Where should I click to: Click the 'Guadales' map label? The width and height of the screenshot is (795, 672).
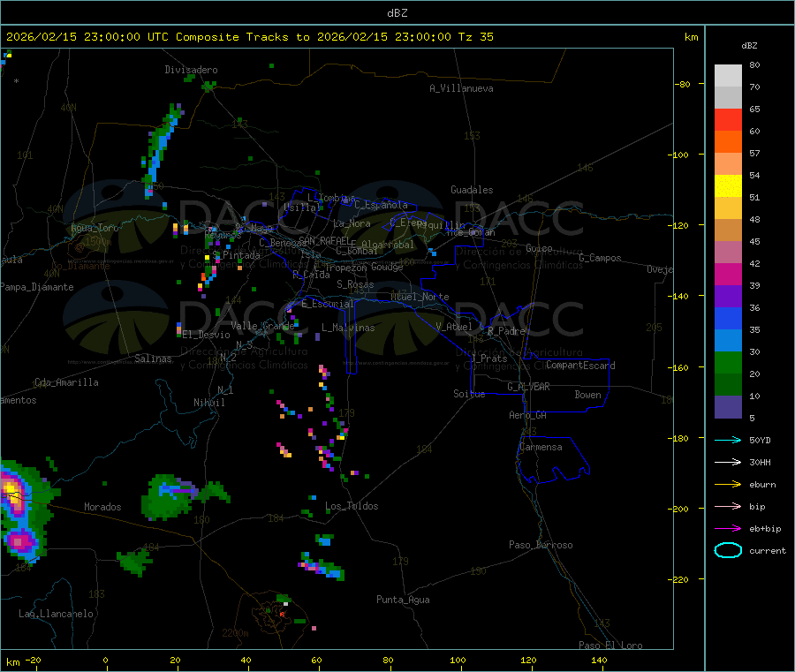click(x=472, y=190)
